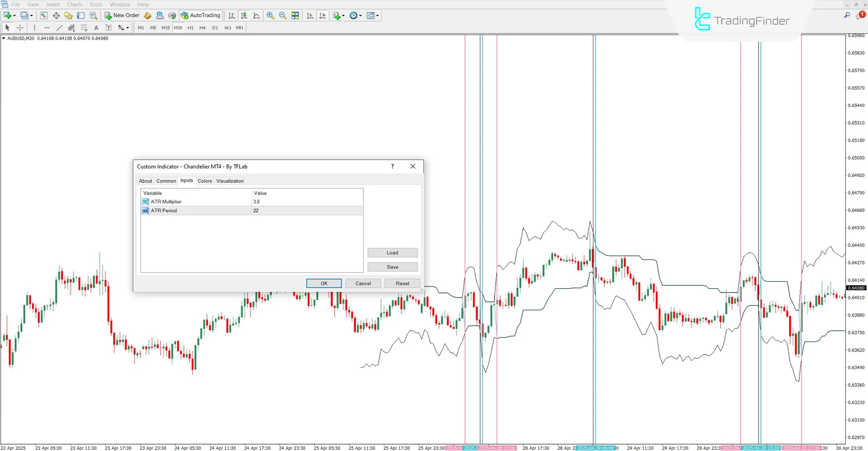Select the trendline drawing tool
This screenshot has height=451, width=868.
(x=59, y=28)
